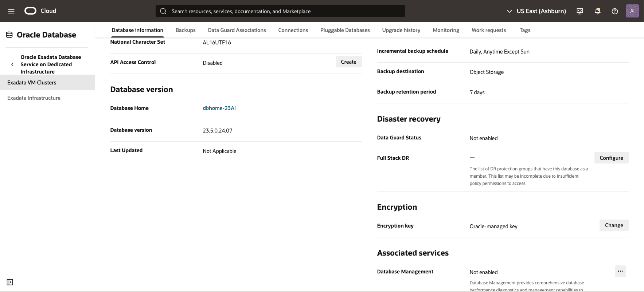Open the help question mark icon
644x292 pixels.
[615, 11]
